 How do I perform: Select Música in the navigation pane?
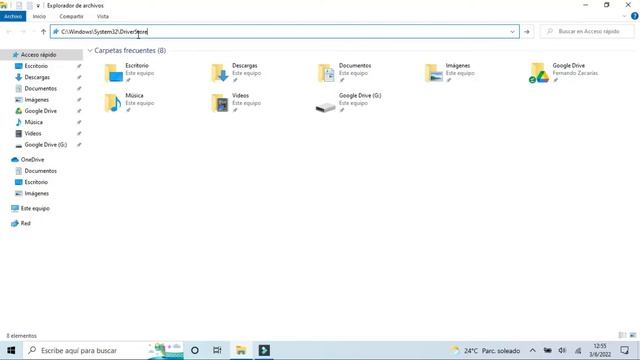tap(33, 122)
